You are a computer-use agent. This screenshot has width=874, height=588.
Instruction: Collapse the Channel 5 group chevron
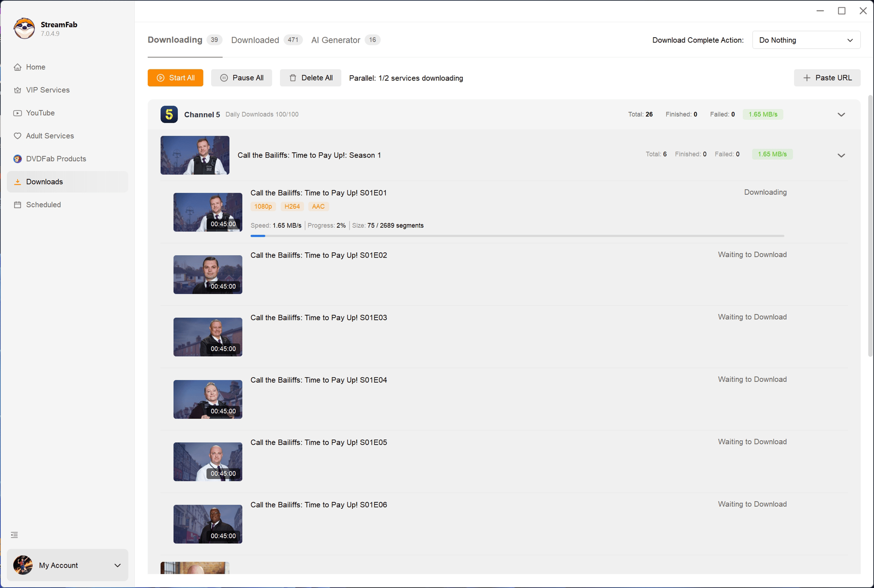coord(841,115)
